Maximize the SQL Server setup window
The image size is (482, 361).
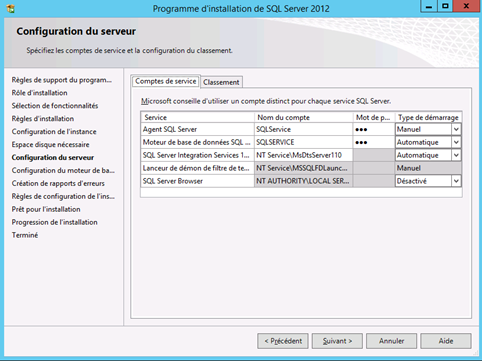[x=445, y=6]
